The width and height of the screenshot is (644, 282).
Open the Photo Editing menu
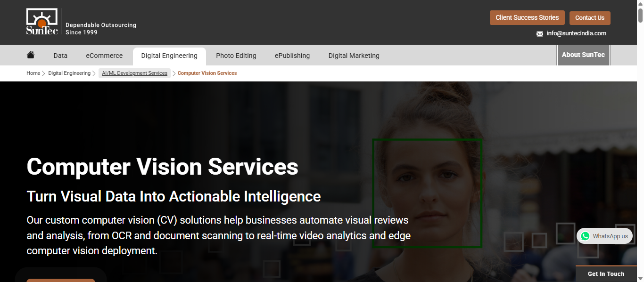click(x=236, y=56)
